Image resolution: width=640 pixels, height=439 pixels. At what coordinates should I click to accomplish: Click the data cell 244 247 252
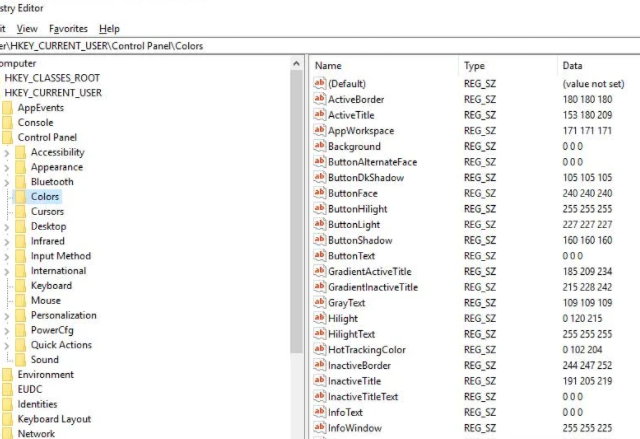click(587, 365)
